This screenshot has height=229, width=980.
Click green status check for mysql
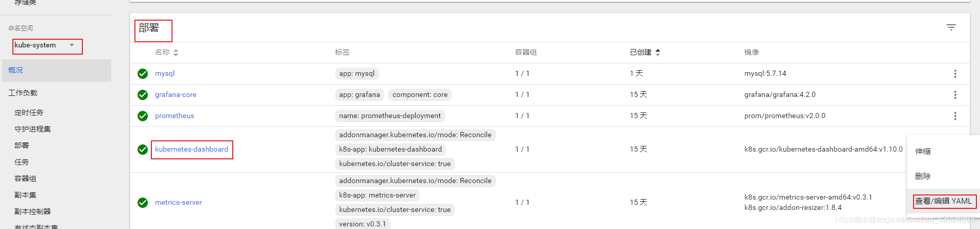[x=143, y=74]
